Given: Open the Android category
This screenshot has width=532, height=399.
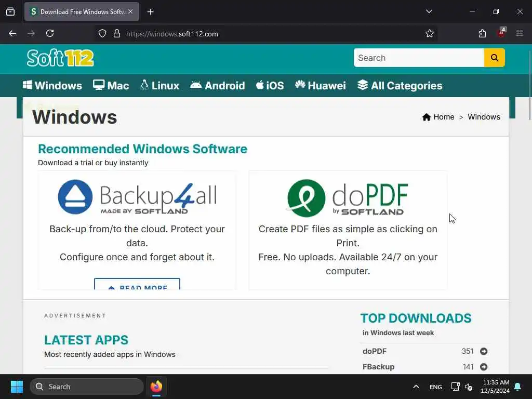Looking at the screenshot, I should click(x=218, y=86).
